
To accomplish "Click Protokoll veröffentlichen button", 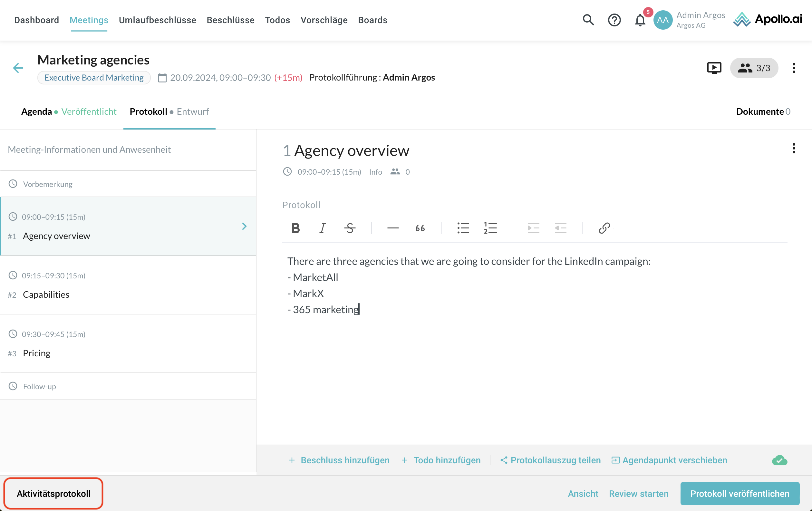I will 739,494.
